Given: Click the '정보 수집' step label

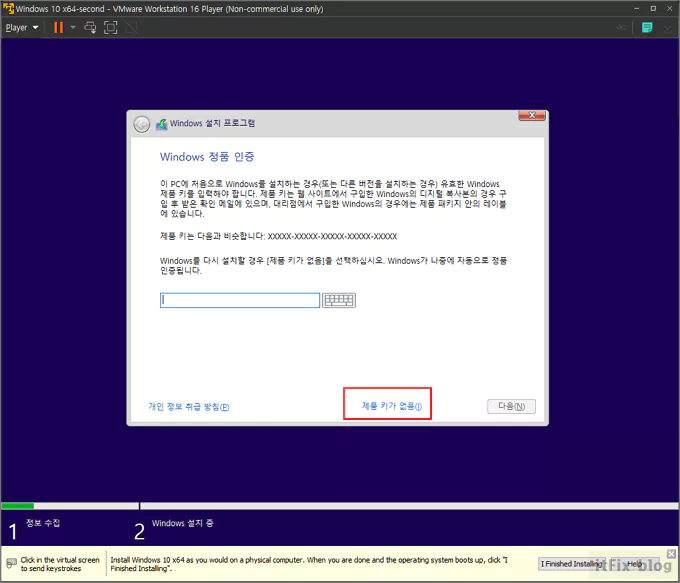Looking at the screenshot, I should pos(43,523).
